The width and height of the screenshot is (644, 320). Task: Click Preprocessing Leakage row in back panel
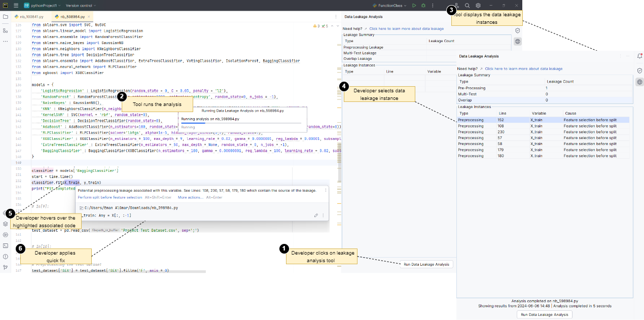[426, 47]
